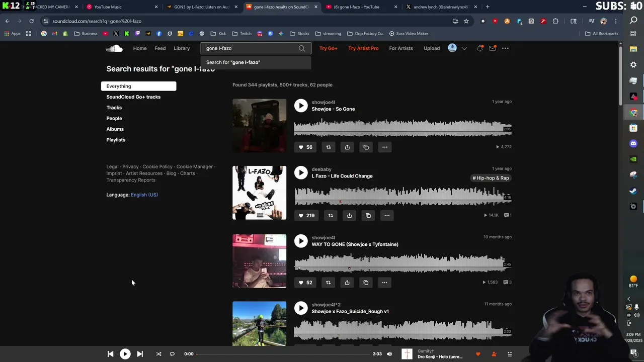Like the currently playing Dro Kenji track
The image size is (644, 362).
pos(478,354)
